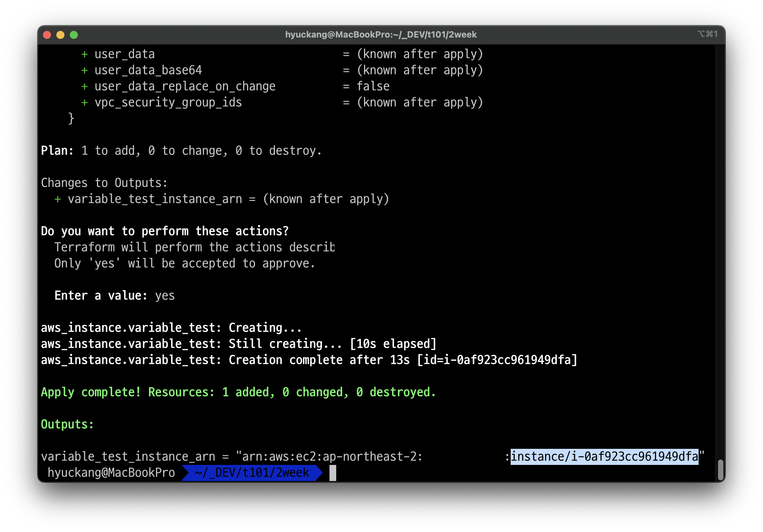This screenshot has height=532, width=763.
Task: Click the green plus before vpc_security_group_ids
Action: (x=85, y=103)
